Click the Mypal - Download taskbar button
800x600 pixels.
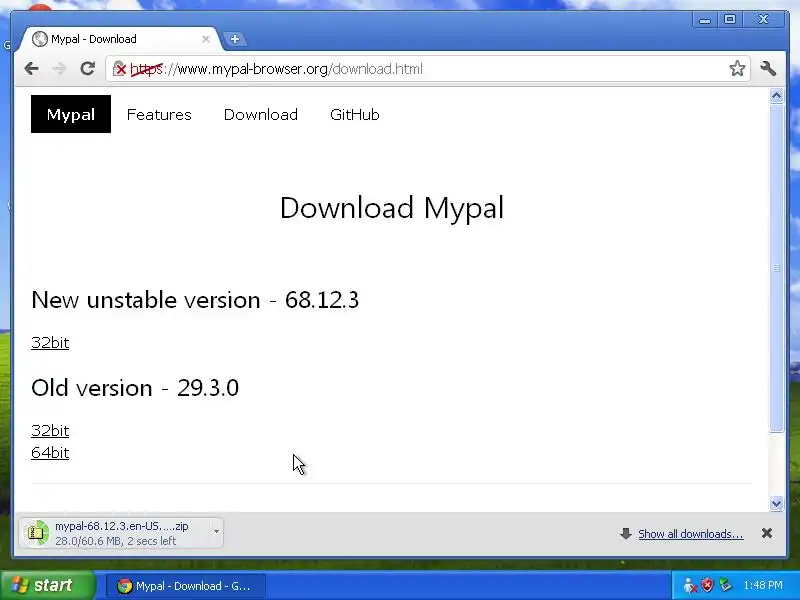[185, 586]
